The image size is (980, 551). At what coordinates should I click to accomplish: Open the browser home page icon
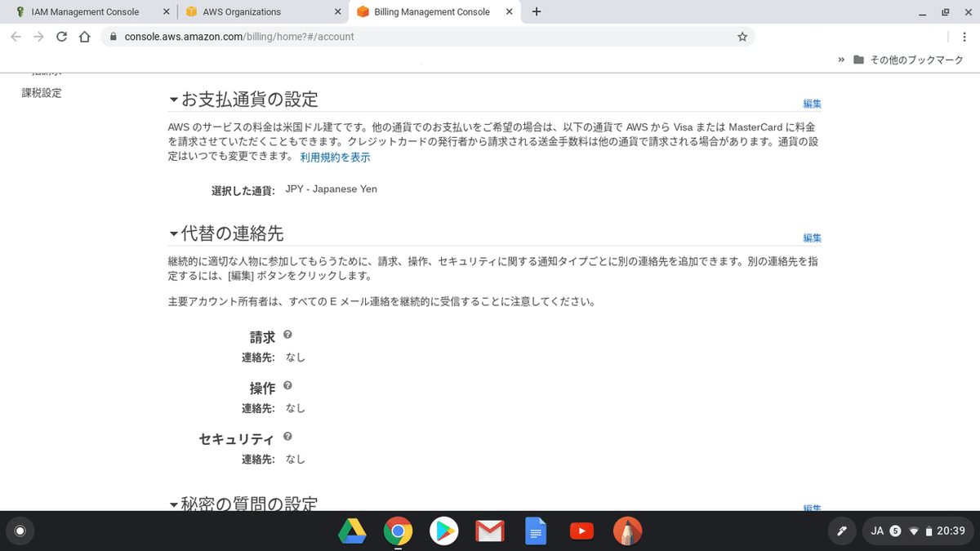[x=85, y=36]
